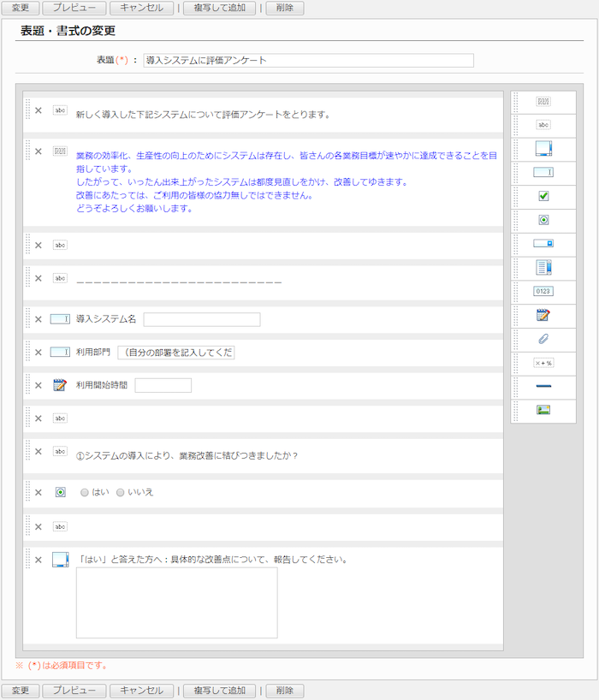This screenshot has width=599, height=700.
Task: Pick the image element icon in the palette
Action: click(543, 410)
